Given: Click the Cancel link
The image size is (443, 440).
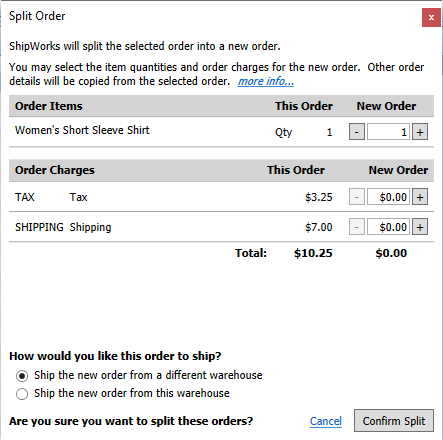Looking at the screenshot, I should click(326, 421).
